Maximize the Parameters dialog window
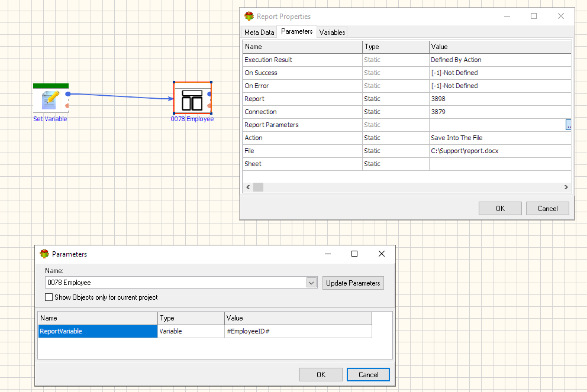This screenshot has height=392, width=587. pyautogui.click(x=354, y=254)
